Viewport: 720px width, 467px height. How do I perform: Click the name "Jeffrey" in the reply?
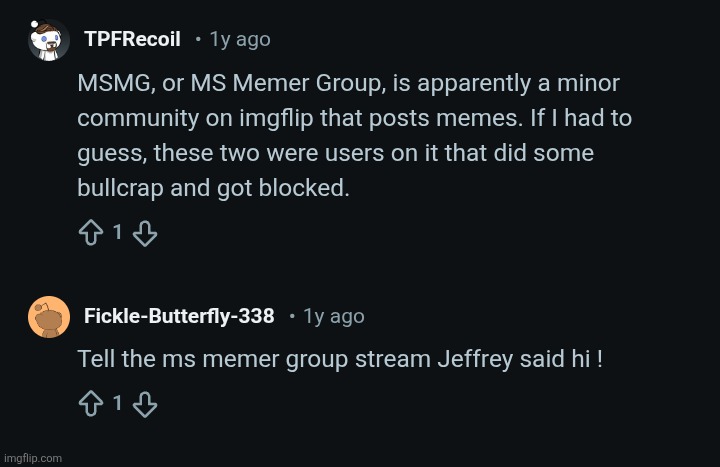475,359
